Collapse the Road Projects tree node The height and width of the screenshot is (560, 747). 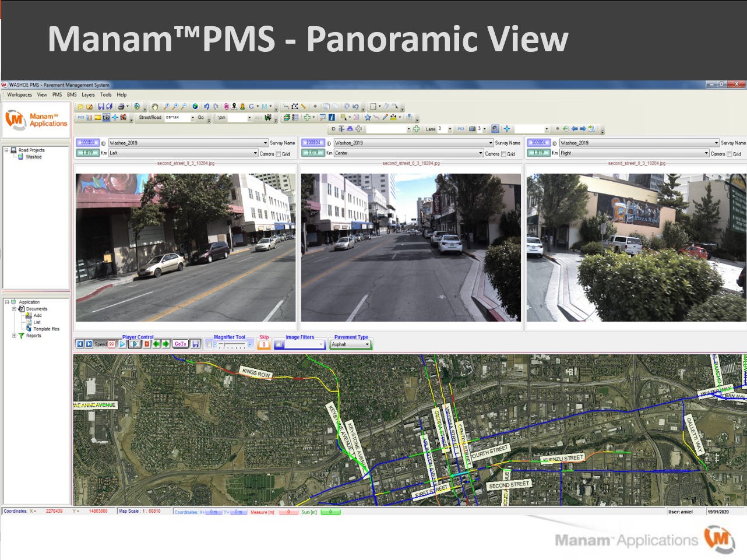click(x=6, y=150)
